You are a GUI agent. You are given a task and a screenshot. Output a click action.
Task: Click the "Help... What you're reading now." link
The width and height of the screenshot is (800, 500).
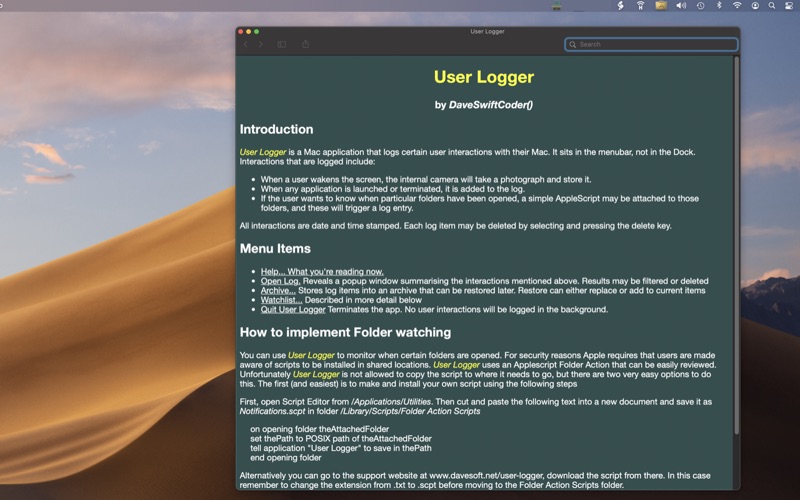[322, 271]
